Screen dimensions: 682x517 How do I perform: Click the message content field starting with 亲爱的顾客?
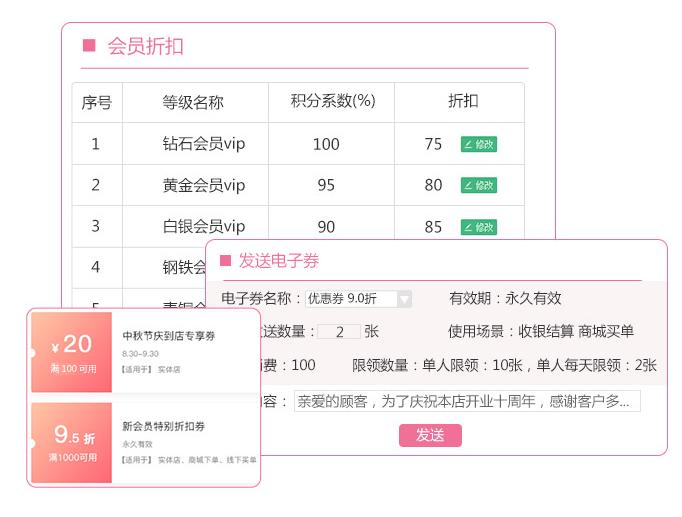pos(466,402)
